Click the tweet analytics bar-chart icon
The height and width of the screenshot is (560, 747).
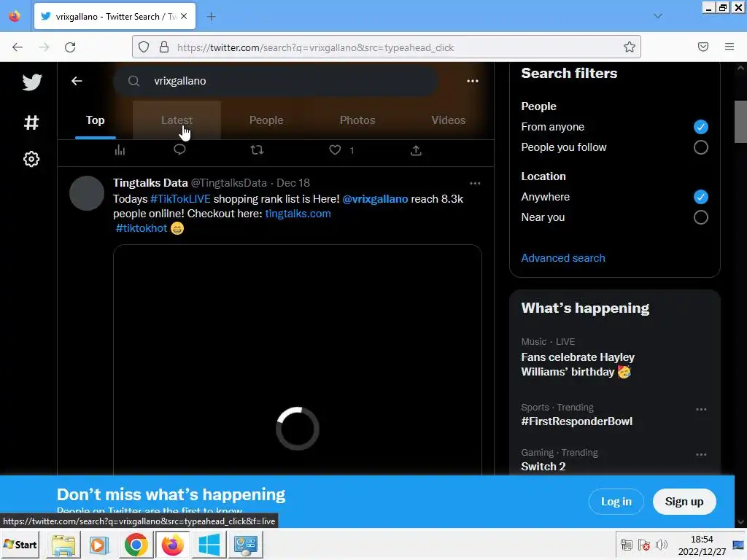coord(120,150)
